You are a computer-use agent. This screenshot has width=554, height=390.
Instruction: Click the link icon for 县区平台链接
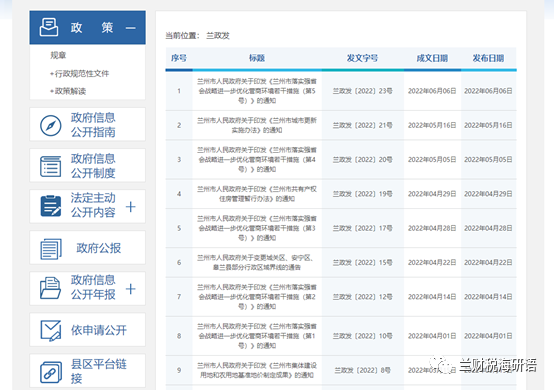(x=51, y=372)
